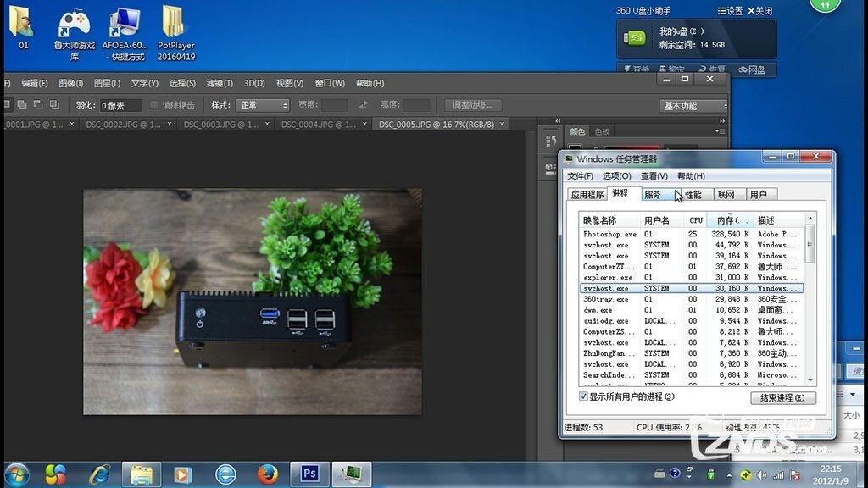
Task: Open Photoshop 3D(D) menu
Action: coord(254,83)
